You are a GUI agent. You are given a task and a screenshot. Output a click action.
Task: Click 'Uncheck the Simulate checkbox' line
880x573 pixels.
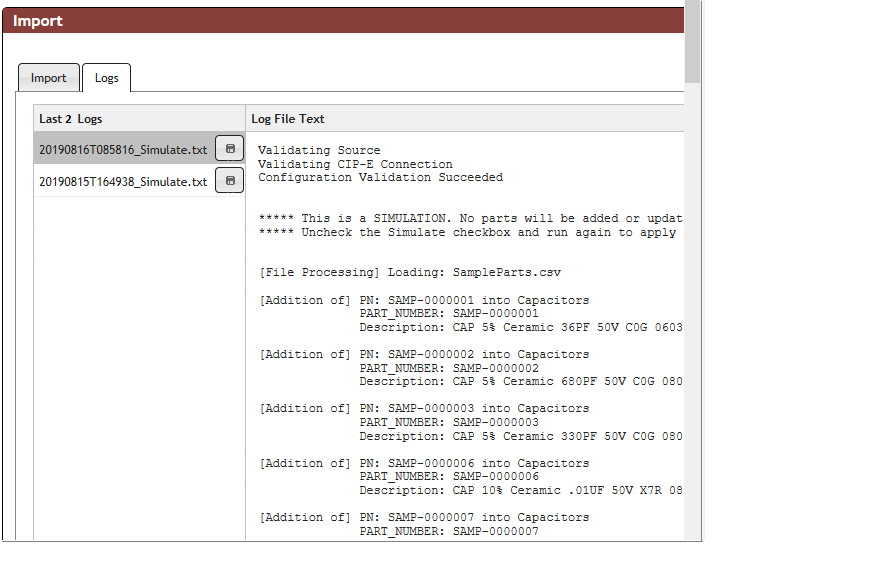468,232
